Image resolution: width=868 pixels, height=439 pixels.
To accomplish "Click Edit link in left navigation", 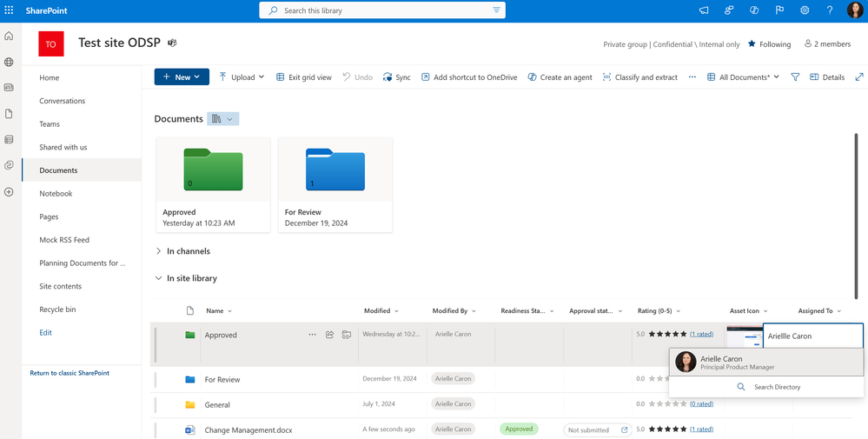I will (45, 333).
